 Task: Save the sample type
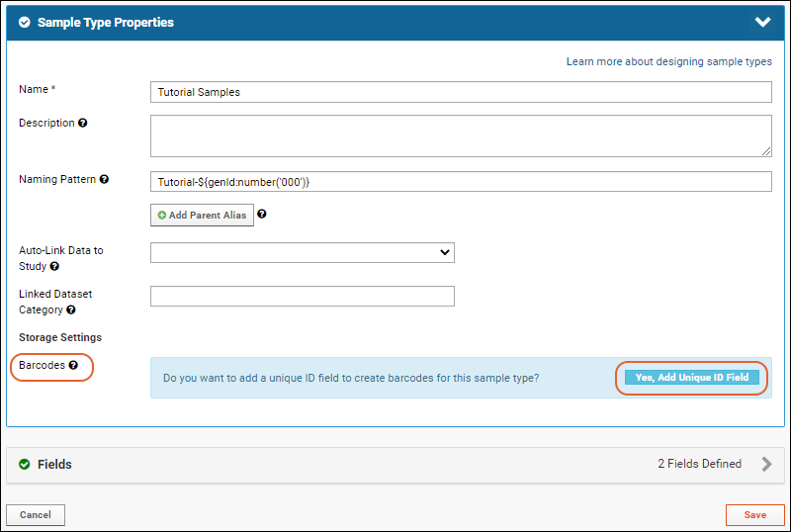(x=754, y=515)
